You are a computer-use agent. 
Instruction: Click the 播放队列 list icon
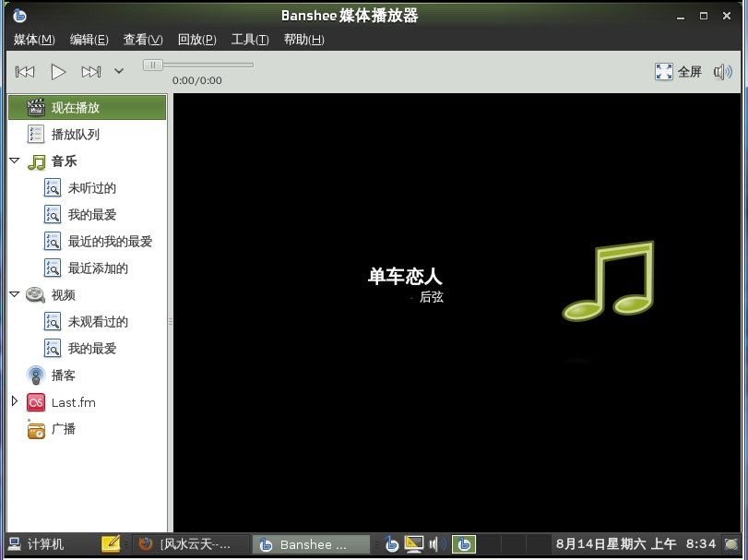click(36, 135)
